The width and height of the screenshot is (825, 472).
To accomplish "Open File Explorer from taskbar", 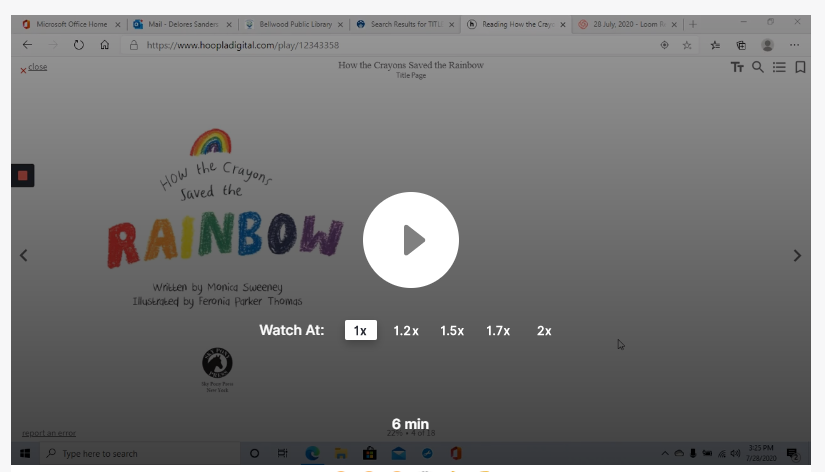I will [x=341, y=453].
